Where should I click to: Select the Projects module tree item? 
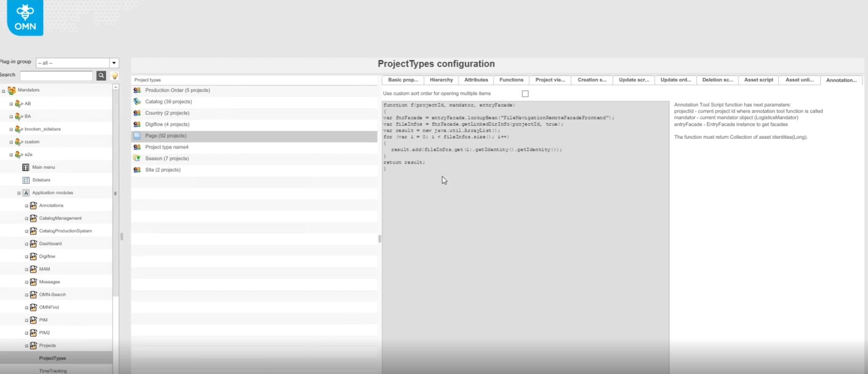pyautogui.click(x=47, y=345)
